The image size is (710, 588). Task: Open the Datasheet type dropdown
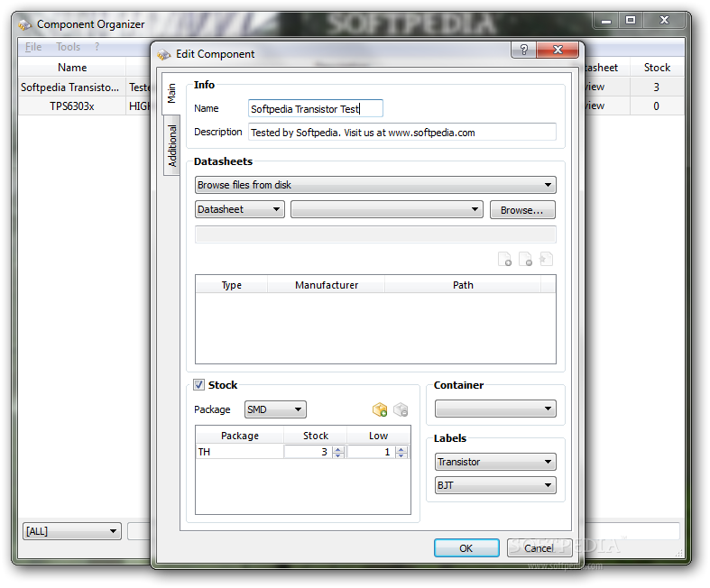tap(240, 209)
